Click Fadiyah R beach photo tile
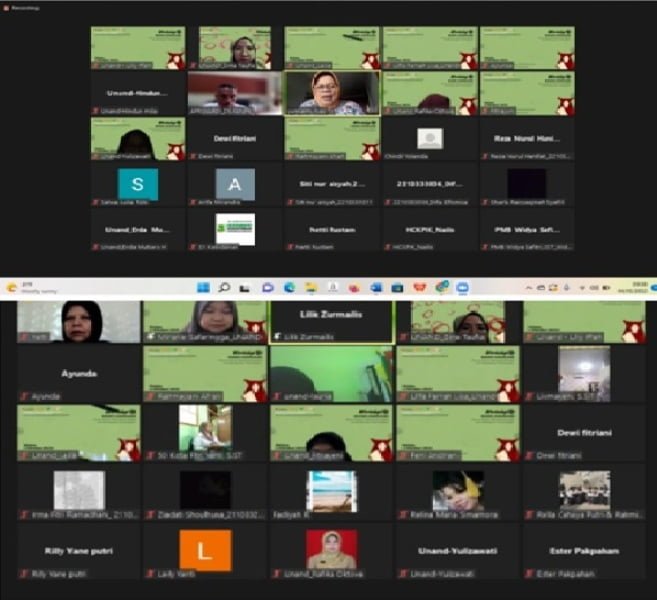 331,491
